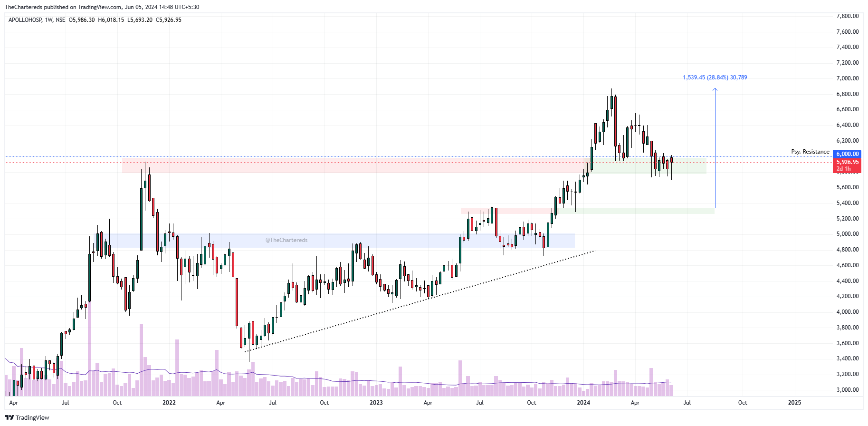
Task: Click the 6,800.00 price axis label
Action: point(848,94)
